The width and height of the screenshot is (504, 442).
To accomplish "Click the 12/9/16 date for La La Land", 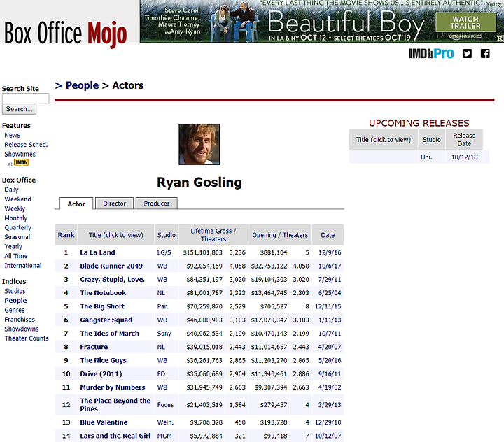I will [x=330, y=252].
